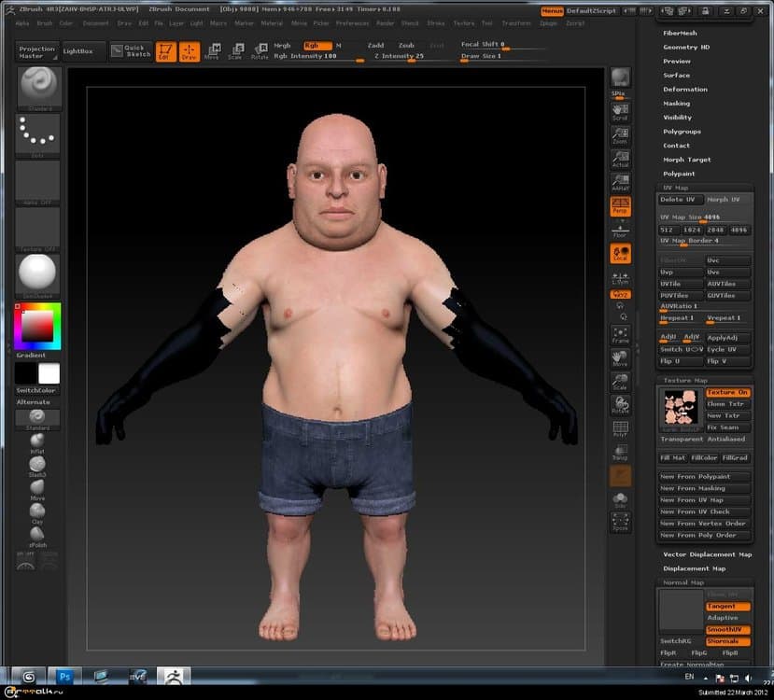Select the Frame icon on the right shelf
774x700 pixels.
click(x=622, y=337)
